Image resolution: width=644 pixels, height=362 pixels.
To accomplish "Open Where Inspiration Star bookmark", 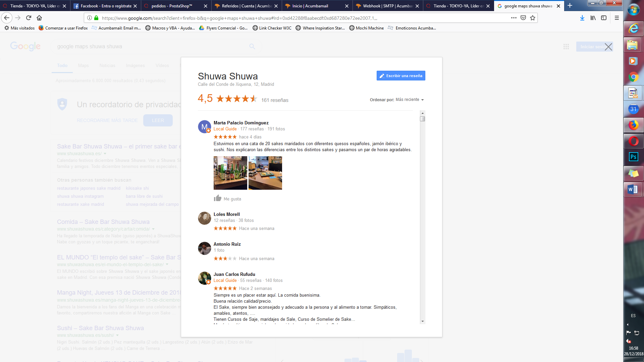I will point(320,28).
